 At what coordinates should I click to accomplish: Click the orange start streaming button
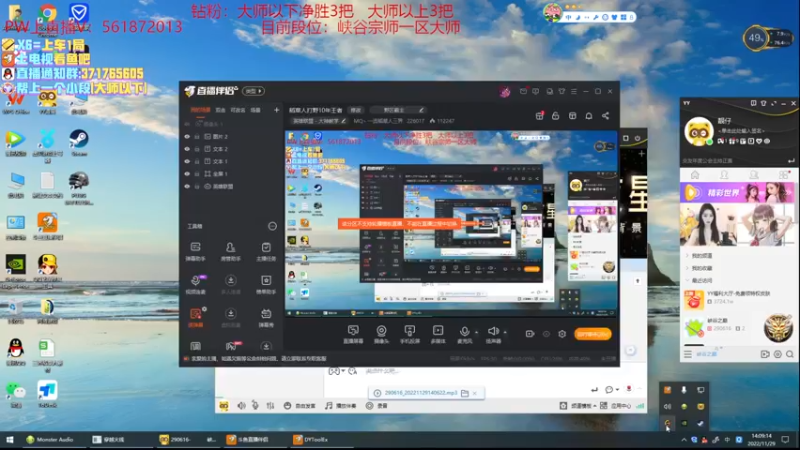(592, 334)
